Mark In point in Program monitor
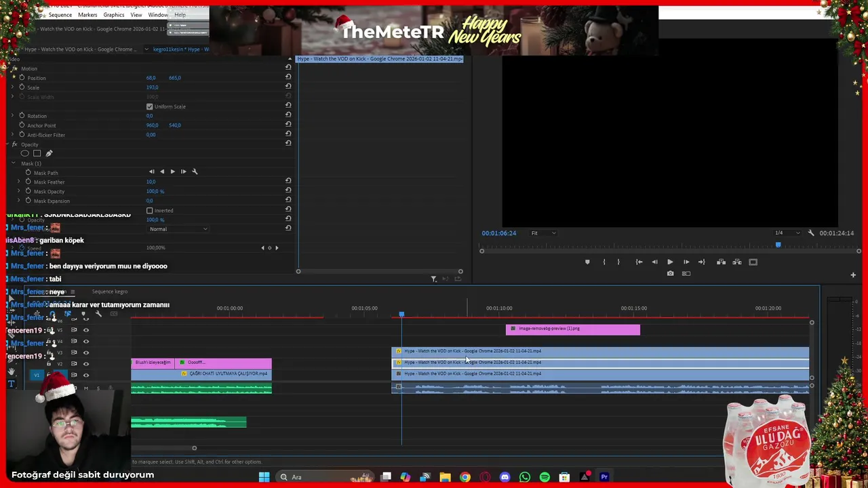 [604, 262]
